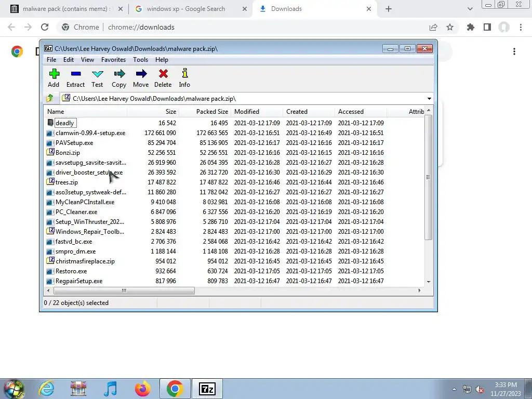Click the Chrome share page icon

(x=433, y=27)
